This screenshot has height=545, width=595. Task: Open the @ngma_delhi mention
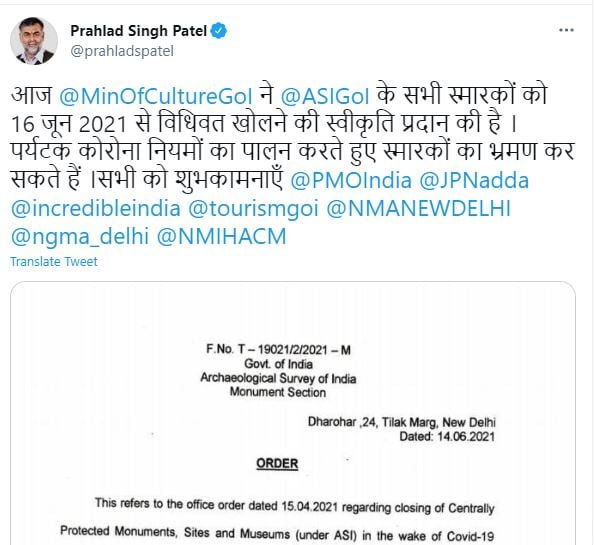tap(80, 236)
